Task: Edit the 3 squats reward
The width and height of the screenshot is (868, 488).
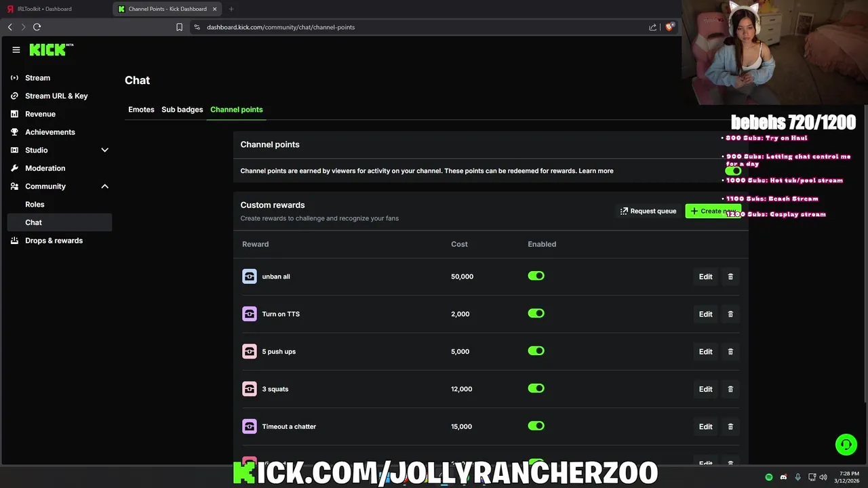Action: click(705, 389)
